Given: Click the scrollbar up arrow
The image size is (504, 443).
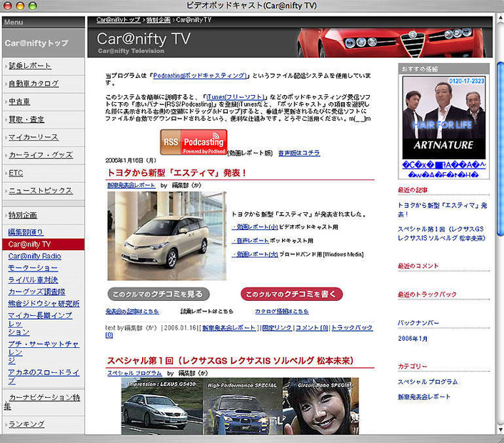Looking at the screenshot, I should click(x=500, y=18).
